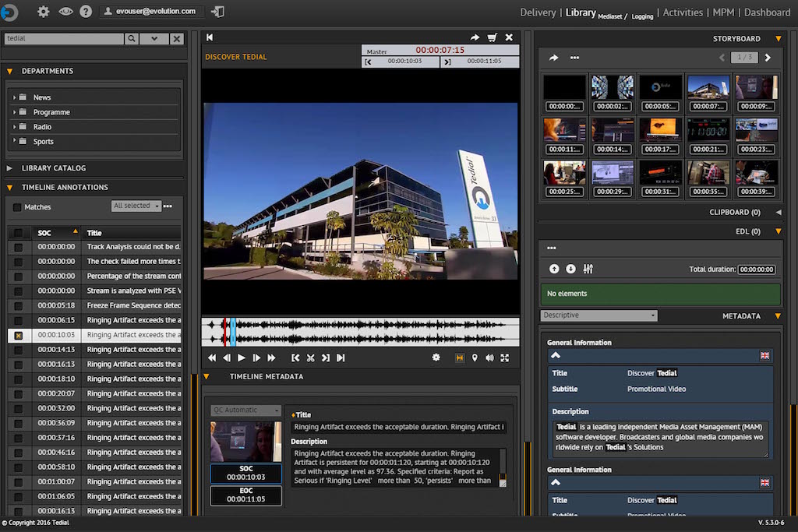Go to the Dashboard
This screenshot has width=798, height=532.
click(767, 12)
